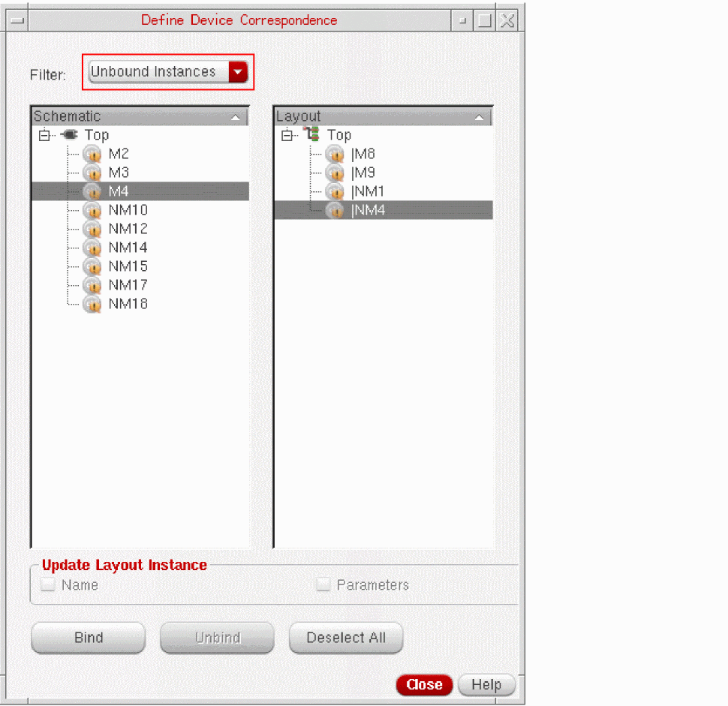The width and height of the screenshot is (728, 706).
Task: Select the Schematic Top label
Action: [97, 135]
